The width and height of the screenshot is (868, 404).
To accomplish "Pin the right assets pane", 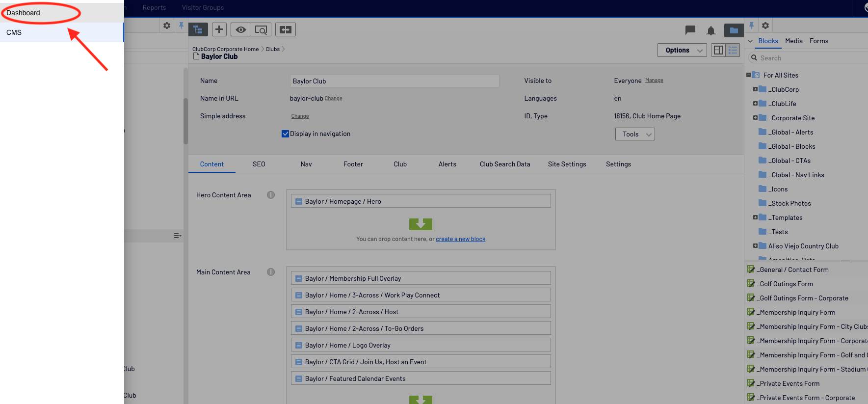I will (751, 26).
